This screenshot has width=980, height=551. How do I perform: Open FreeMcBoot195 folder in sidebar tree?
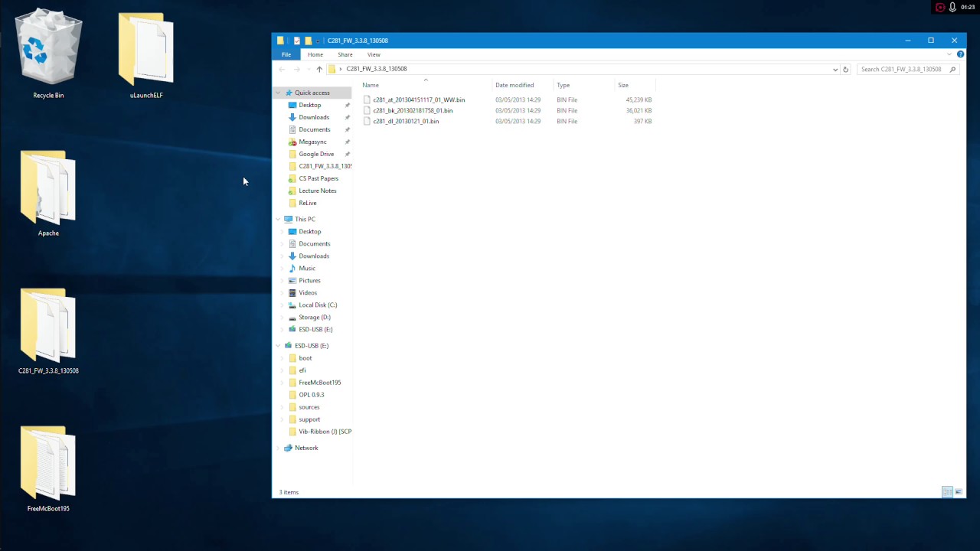click(x=320, y=382)
